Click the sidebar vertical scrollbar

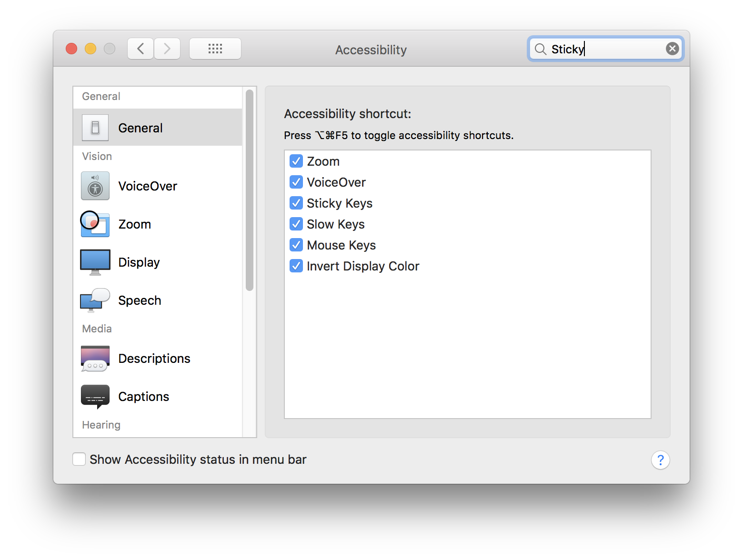pyautogui.click(x=250, y=190)
